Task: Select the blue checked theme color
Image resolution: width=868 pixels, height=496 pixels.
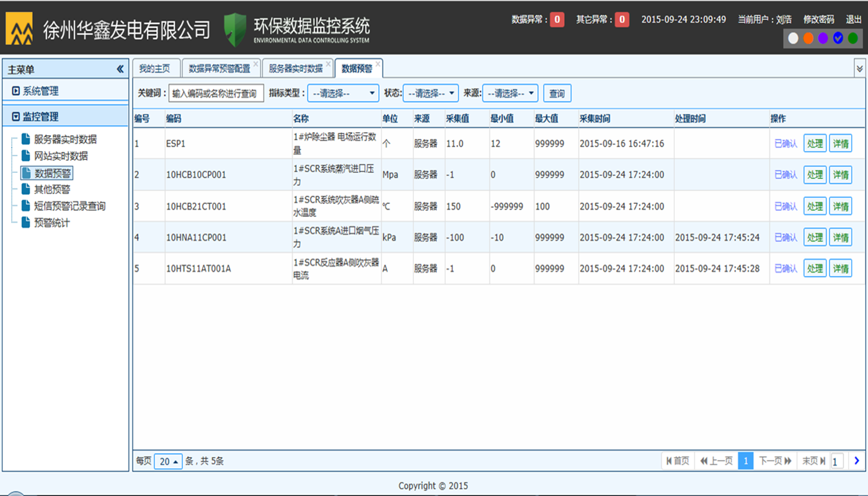Action: [x=838, y=38]
